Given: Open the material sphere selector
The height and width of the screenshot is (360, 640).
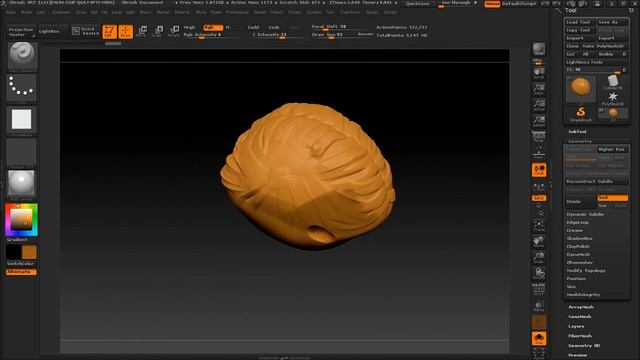Looking at the screenshot, I should point(21,184).
